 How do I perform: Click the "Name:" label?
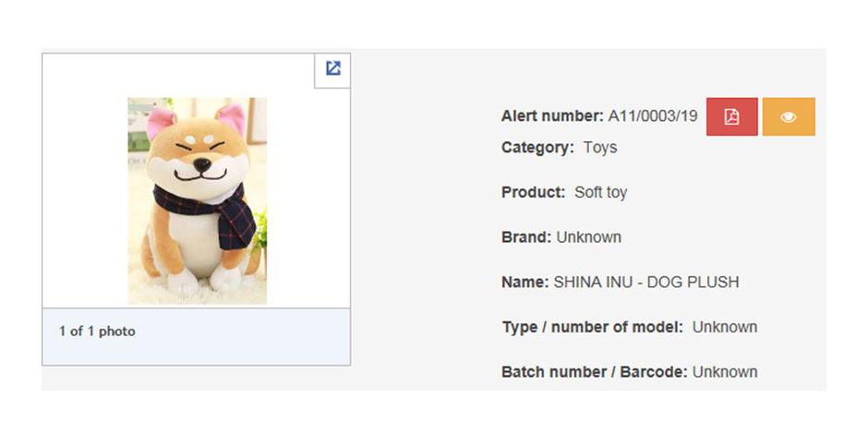524,282
